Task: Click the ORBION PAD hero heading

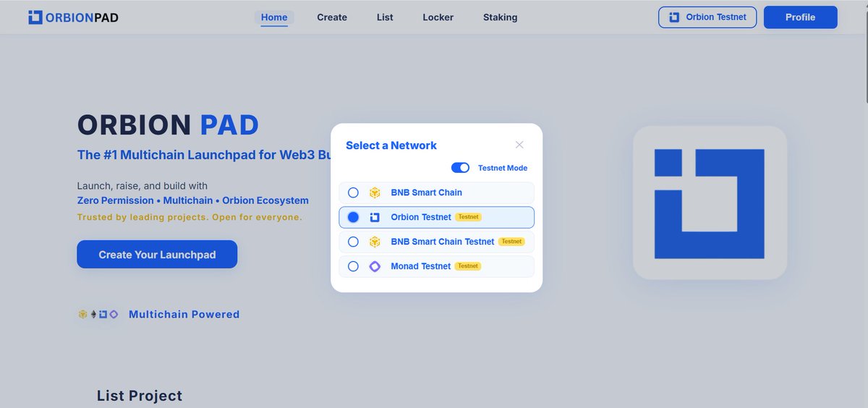Action: [x=168, y=125]
